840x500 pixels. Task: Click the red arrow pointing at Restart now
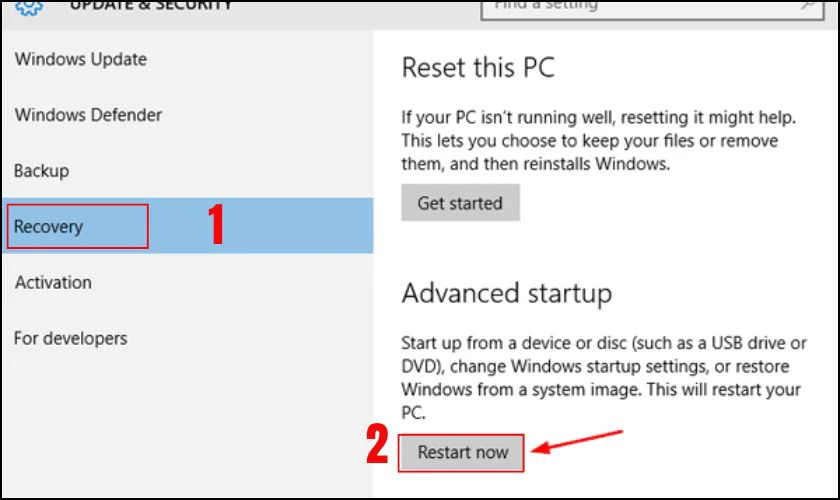[578, 442]
